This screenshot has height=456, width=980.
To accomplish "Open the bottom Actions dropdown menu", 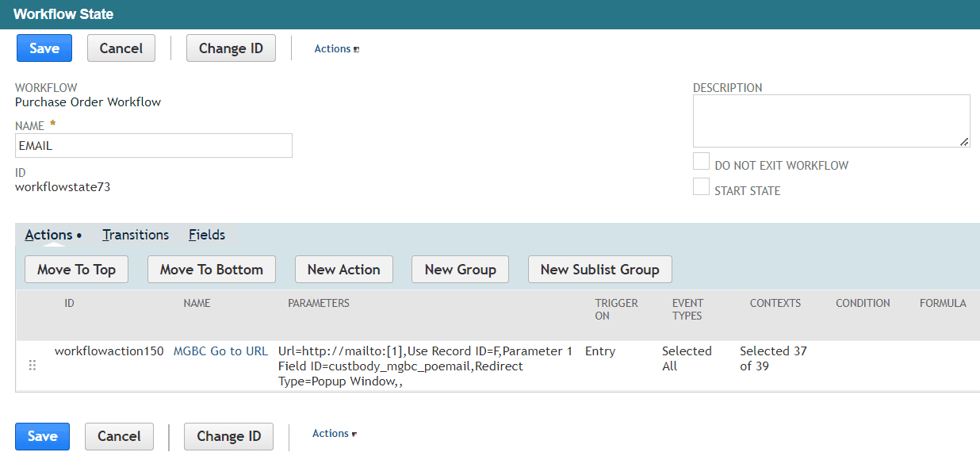I will coord(335,433).
